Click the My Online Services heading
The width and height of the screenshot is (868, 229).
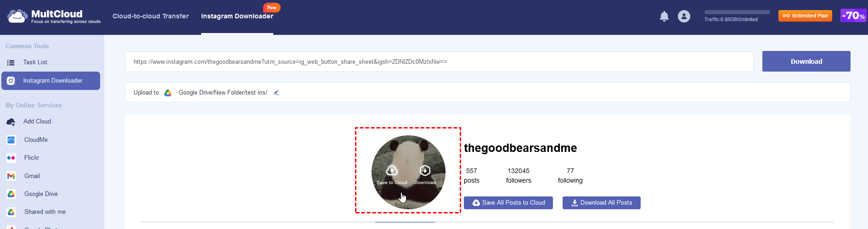(x=34, y=106)
